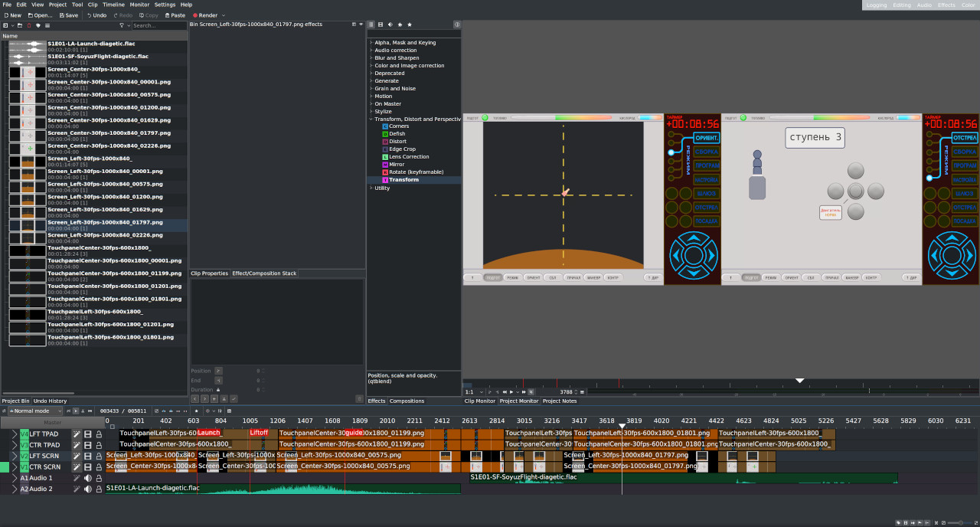Switch to the Compositions tab
980x527 pixels.
407,401
